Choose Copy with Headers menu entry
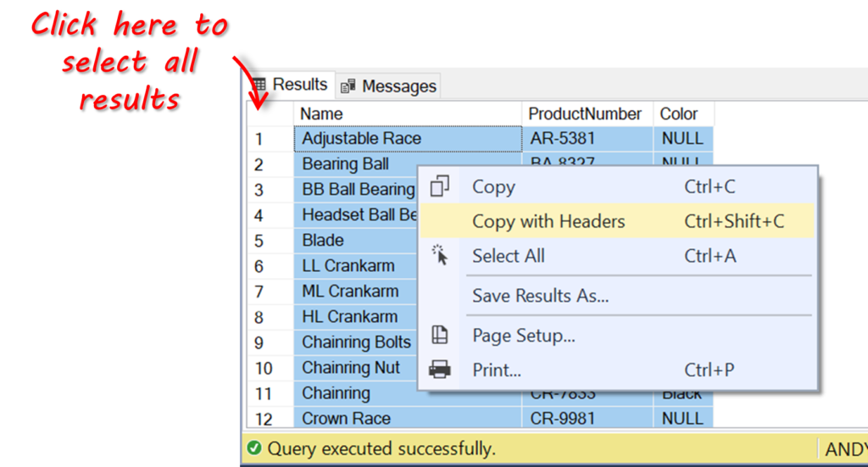Image resolution: width=868 pixels, height=467 pixels. click(x=548, y=222)
